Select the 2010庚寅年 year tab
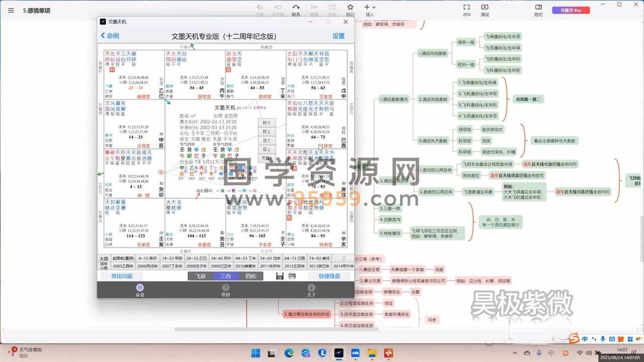 [x=245, y=266]
